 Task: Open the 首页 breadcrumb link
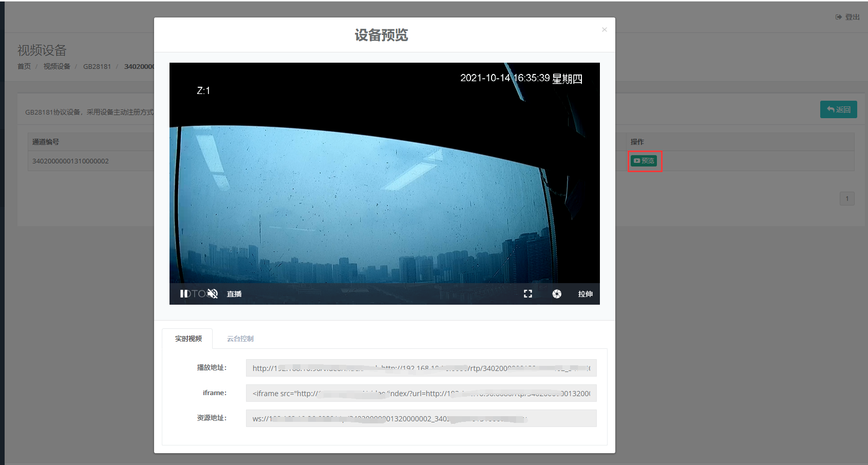pyautogui.click(x=24, y=66)
